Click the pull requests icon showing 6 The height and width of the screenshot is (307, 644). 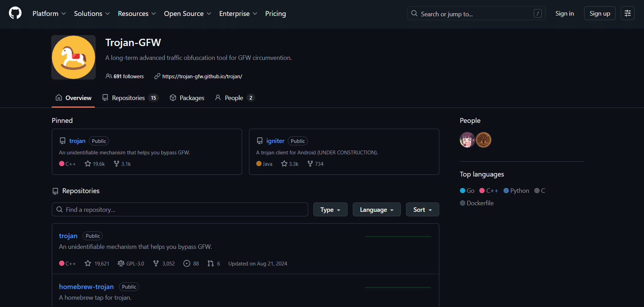[211, 263]
